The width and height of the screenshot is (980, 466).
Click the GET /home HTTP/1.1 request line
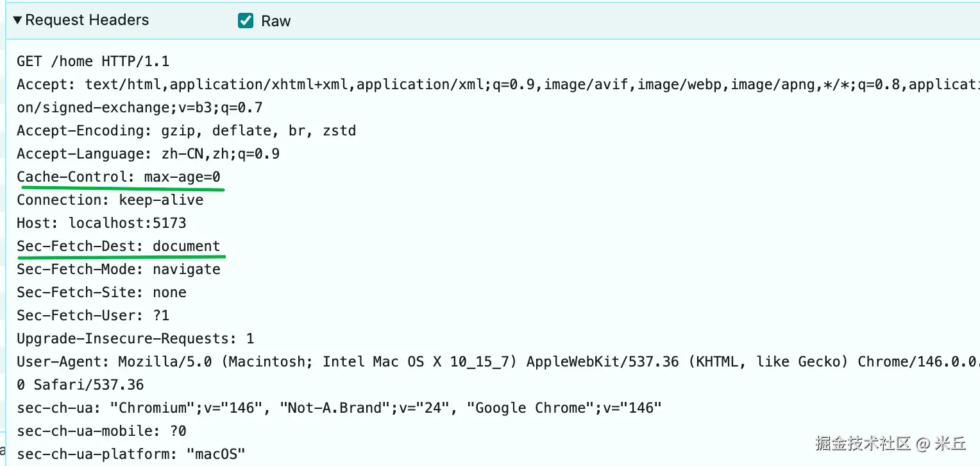click(93, 62)
